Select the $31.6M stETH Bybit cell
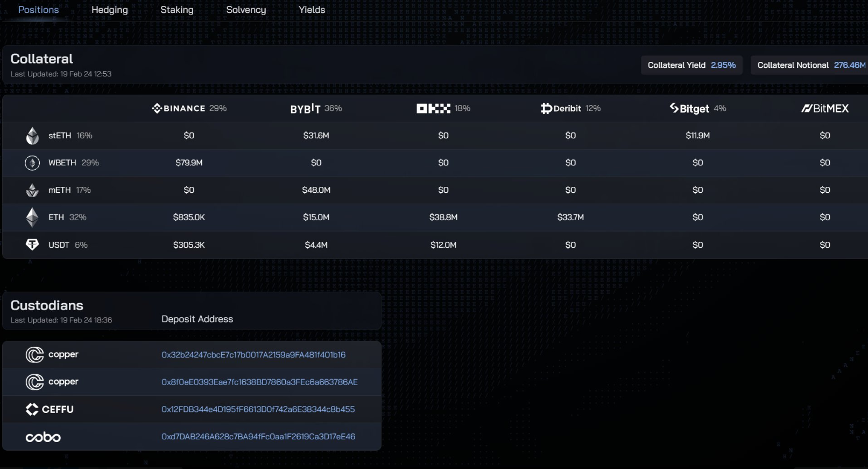868x469 pixels. pyautogui.click(x=316, y=136)
